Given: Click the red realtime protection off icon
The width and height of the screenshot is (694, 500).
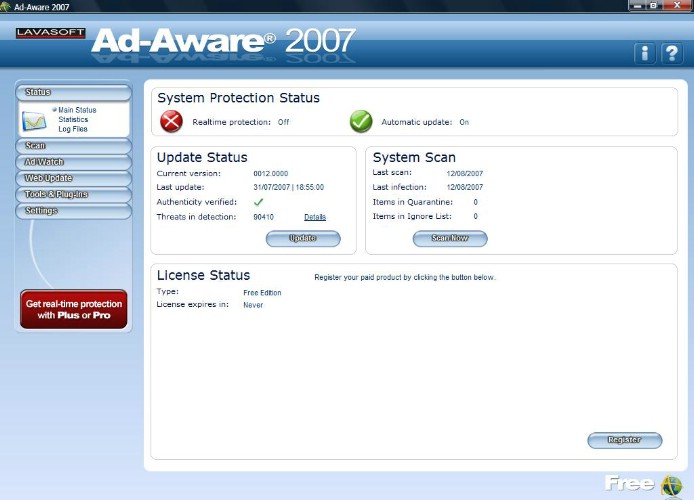Looking at the screenshot, I should tap(172, 122).
